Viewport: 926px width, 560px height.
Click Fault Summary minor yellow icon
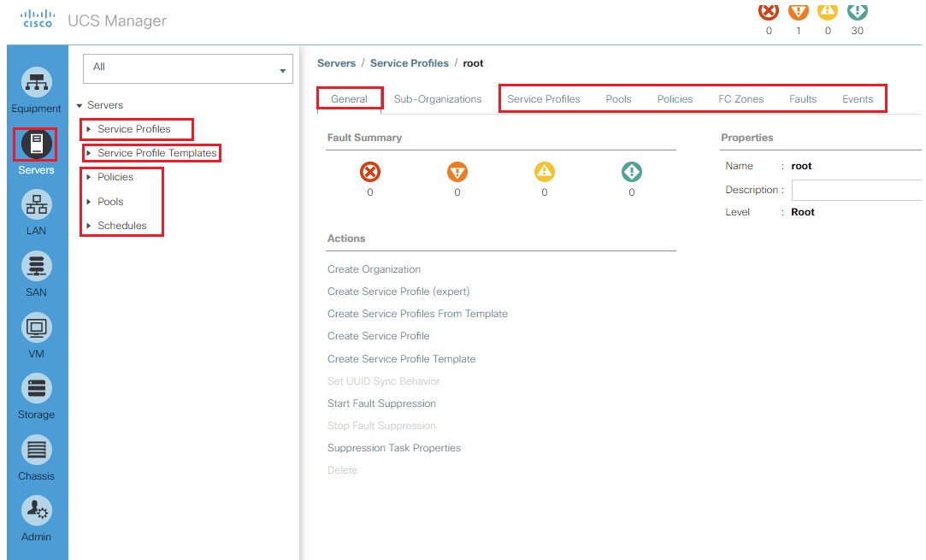pyautogui.click(x=545, y=172)
